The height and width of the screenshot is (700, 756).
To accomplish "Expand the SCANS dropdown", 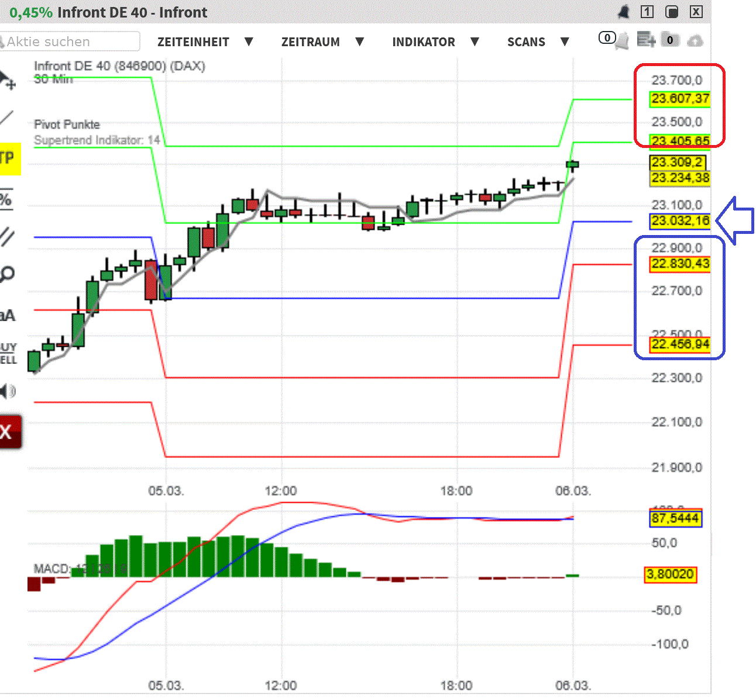I will 565,42.
